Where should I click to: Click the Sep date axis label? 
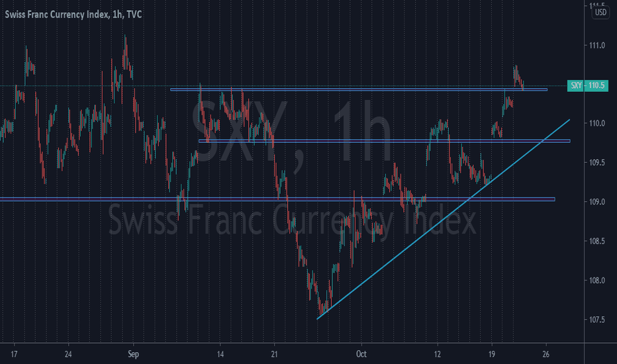[133, 354]
